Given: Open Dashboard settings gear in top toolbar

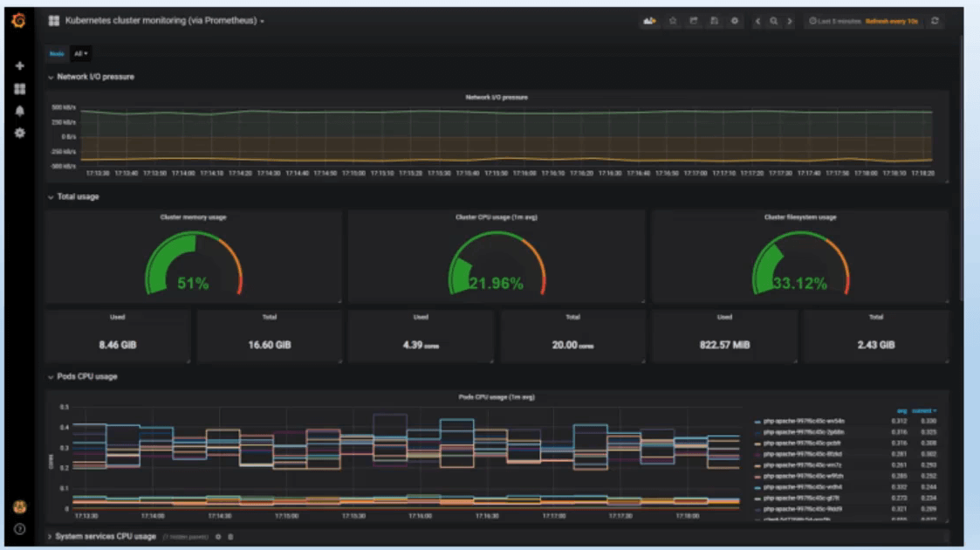Looking at the screenshot, I should [x=735, y=21].
